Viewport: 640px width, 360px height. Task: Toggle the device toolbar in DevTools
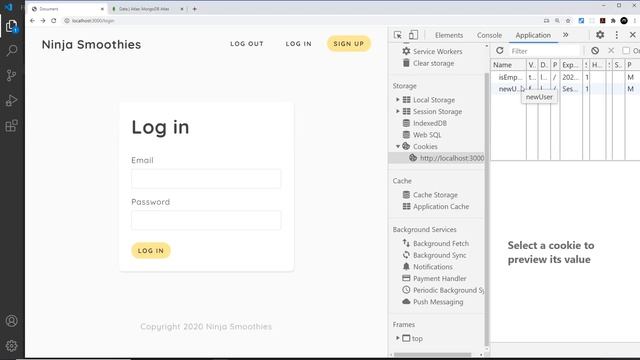(x=413, y=35)
